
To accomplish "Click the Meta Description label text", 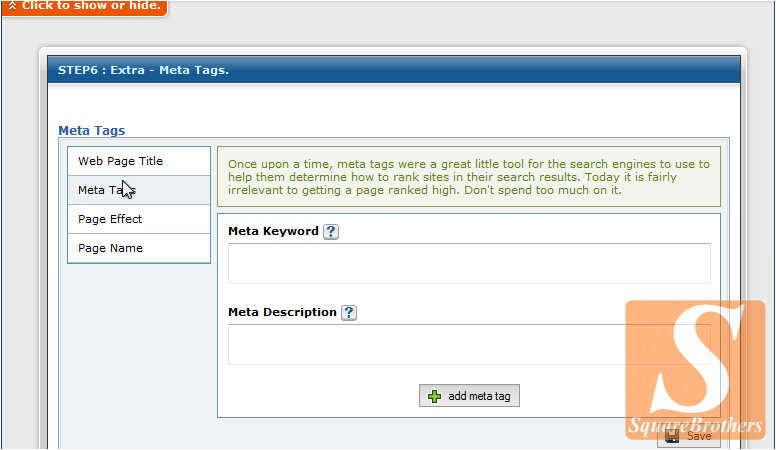I will pos(282,312).
